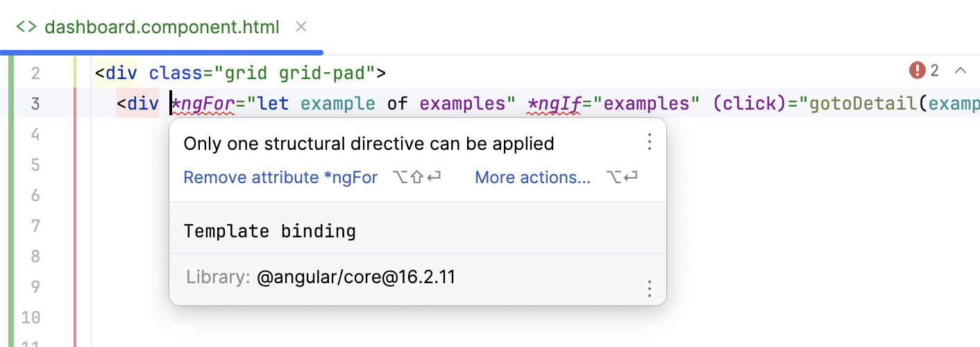Click the HTML file icon on the tab
980x347 pixels.
click(26, 27)
